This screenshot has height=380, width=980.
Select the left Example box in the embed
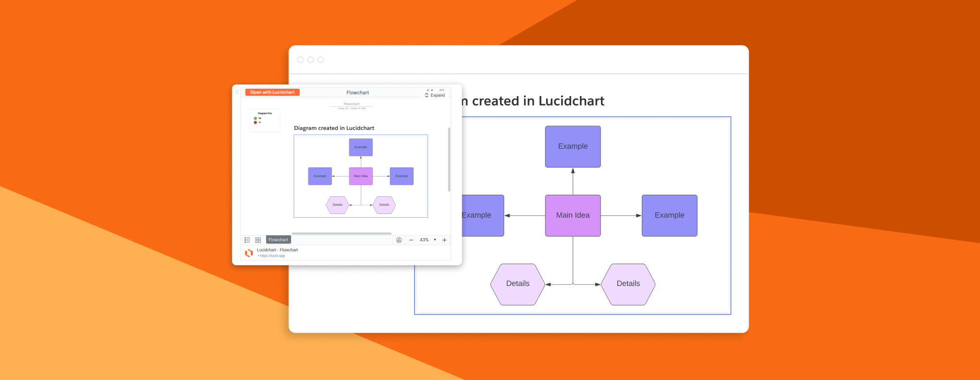pos(320,176)
